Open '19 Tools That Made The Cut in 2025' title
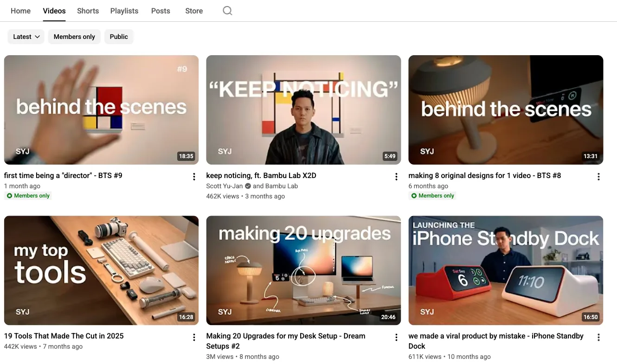This screenshot has height=364, width=617. coord(64,336)
